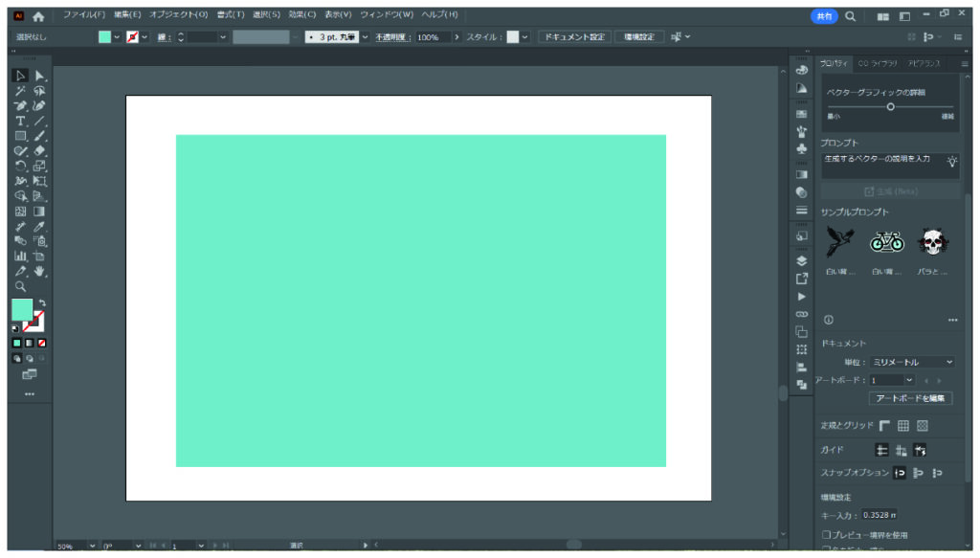Open the スタイル dropdown arrow
The width and height of the screenshot is (980, 558).
coord(525,37)
